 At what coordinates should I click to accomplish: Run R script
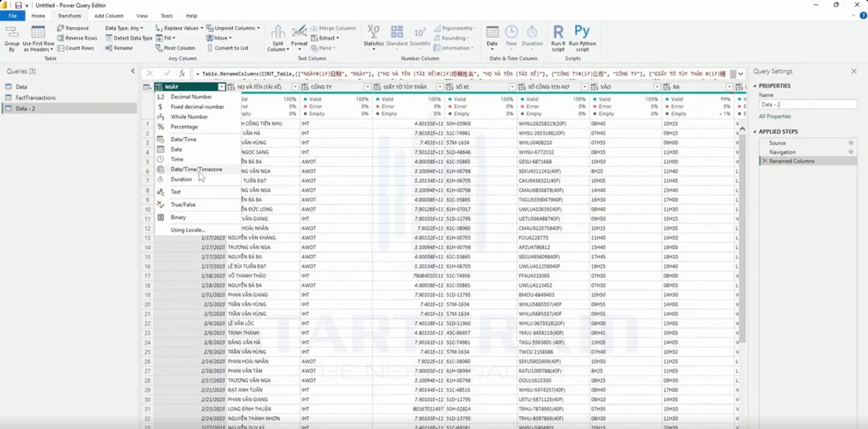558,38
